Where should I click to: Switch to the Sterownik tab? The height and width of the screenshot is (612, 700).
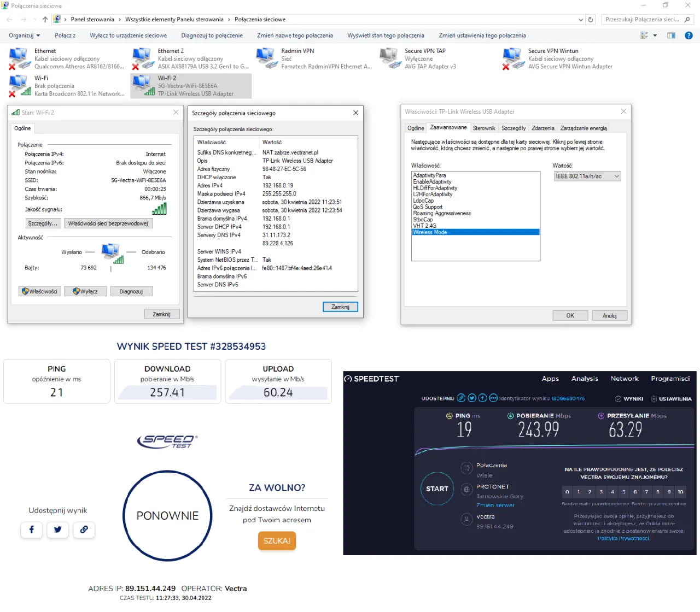(484, 128)
